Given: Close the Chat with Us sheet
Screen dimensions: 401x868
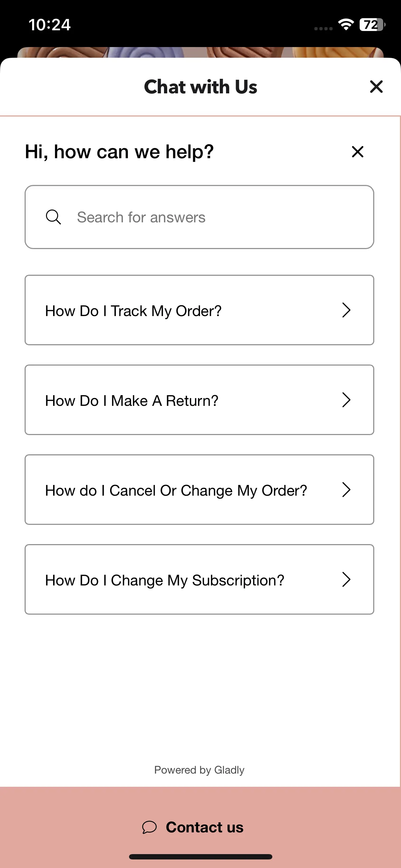Looking at the screenshot, I should [x=376, y=87].
